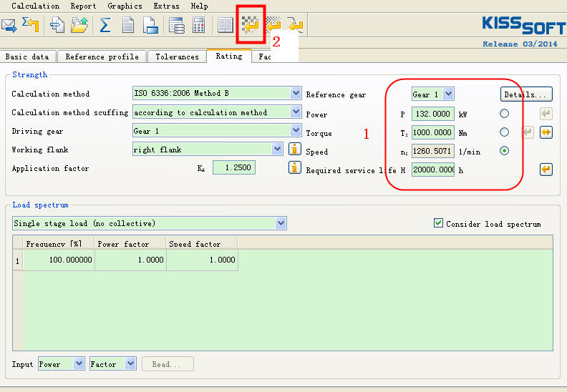
Task: Click the stacked documents toolbar icon
Action: [x=57, y=25]
